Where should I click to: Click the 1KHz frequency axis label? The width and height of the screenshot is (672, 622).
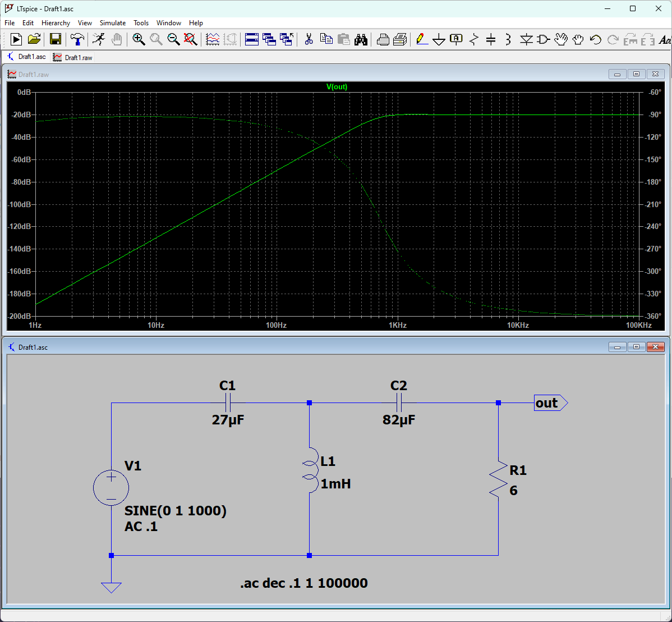pyautogui.click(x=398, y=325)
